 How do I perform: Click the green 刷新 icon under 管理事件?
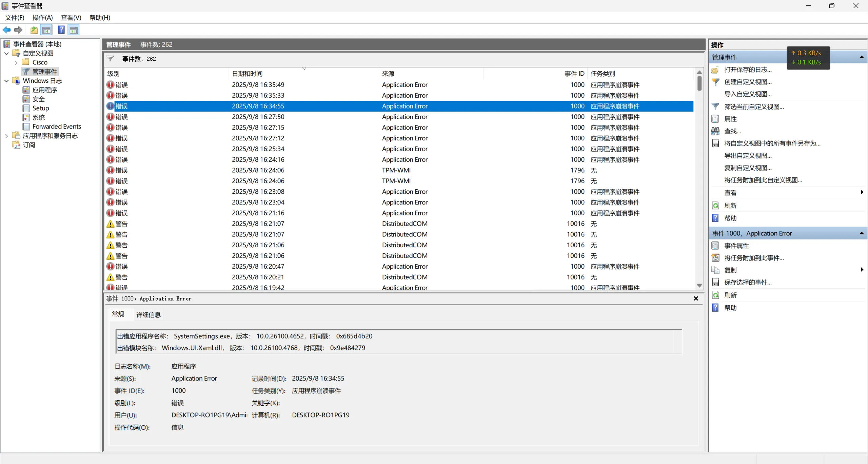[x=715, y=206]
